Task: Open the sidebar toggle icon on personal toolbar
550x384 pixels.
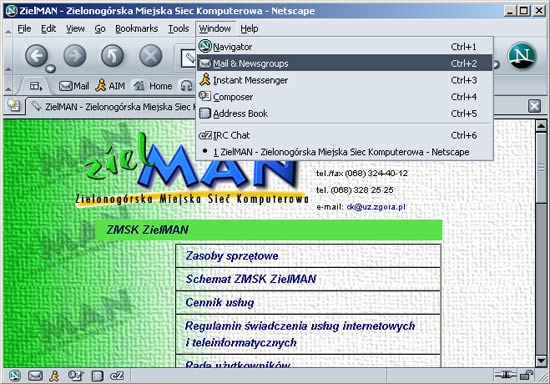Action: click(35, 86)
